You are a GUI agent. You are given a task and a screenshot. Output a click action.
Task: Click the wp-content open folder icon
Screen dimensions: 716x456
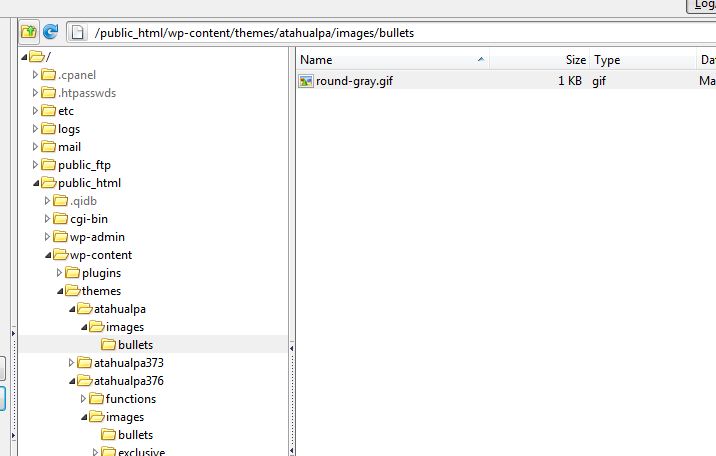coord(60,255)
